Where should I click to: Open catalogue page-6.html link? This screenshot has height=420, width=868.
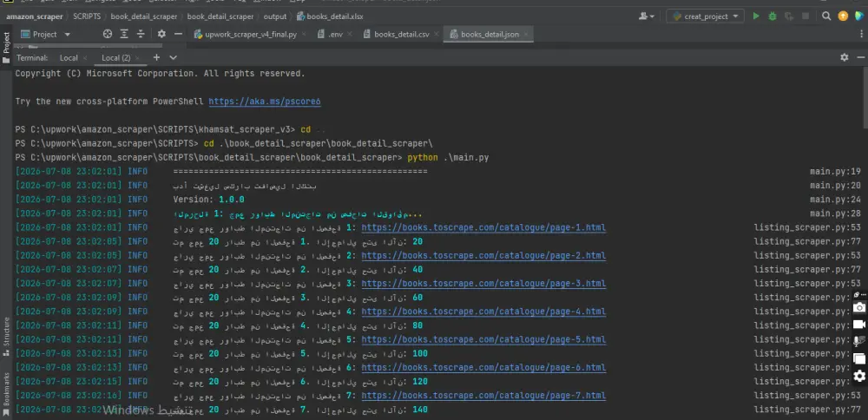(483, 367)
